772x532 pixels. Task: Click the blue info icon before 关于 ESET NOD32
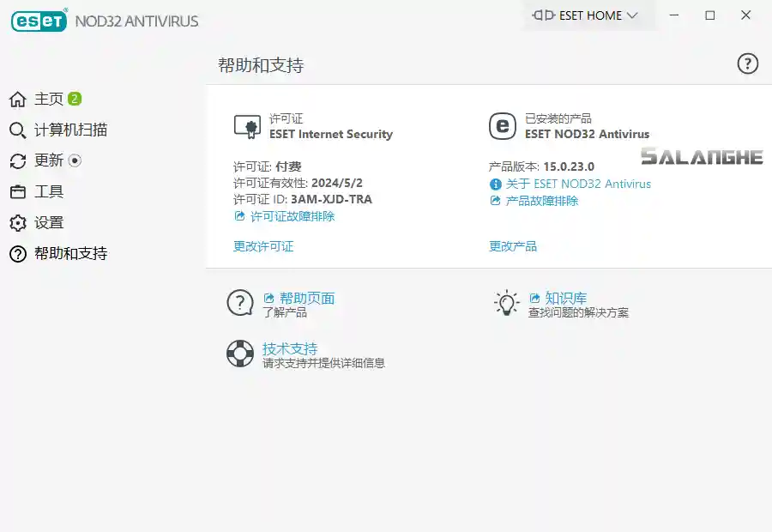[495, 184]
